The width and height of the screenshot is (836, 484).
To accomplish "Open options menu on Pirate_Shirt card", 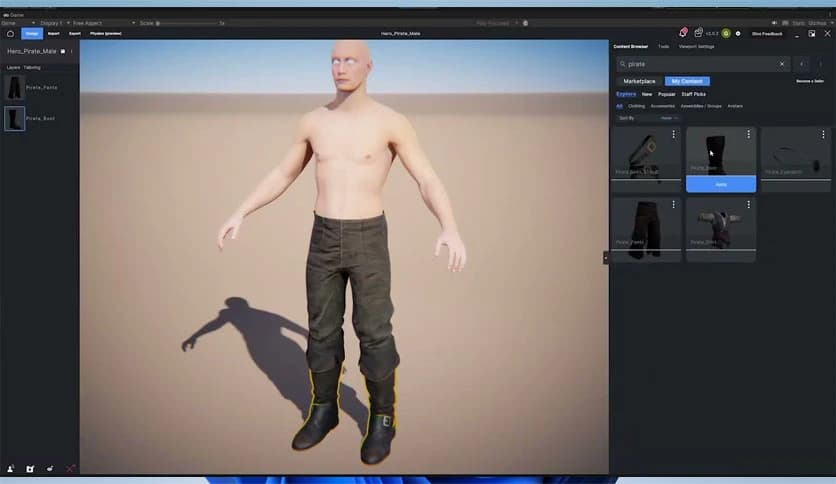I will pos(748,205).
